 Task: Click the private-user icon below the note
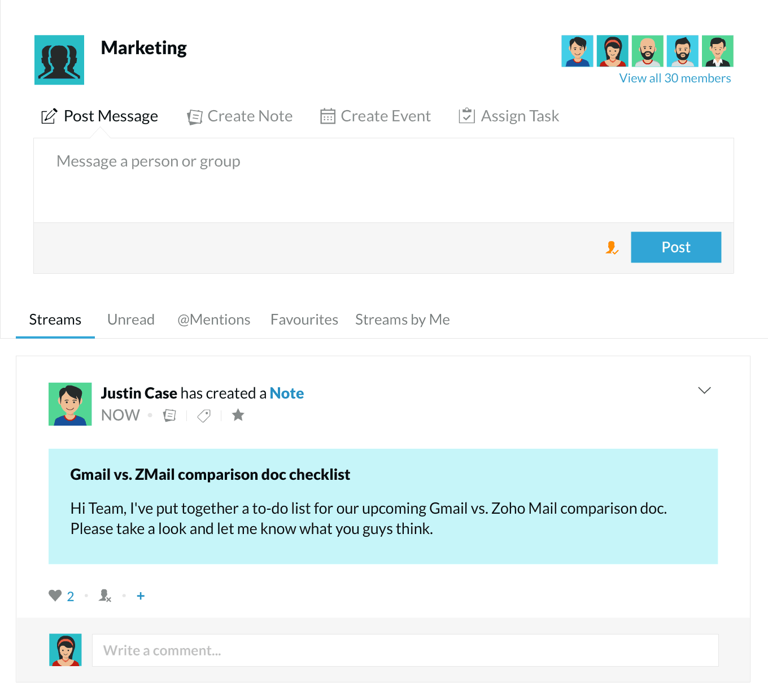(105, 596)
